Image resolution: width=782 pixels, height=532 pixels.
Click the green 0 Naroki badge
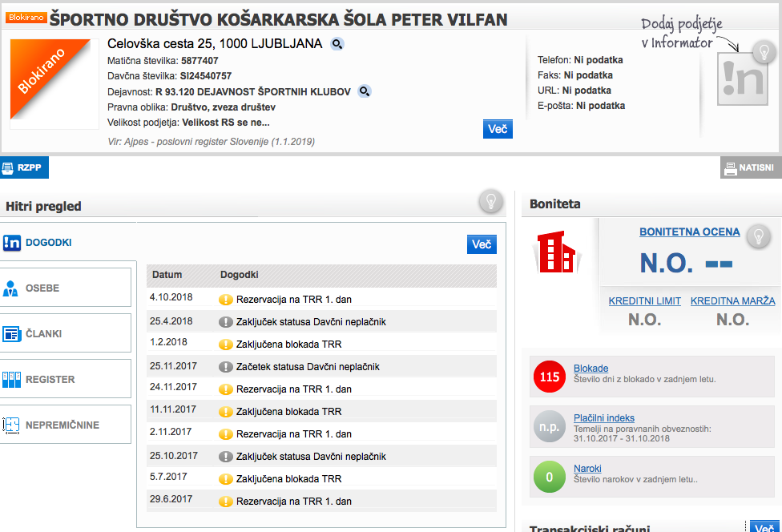coord(550,477)
